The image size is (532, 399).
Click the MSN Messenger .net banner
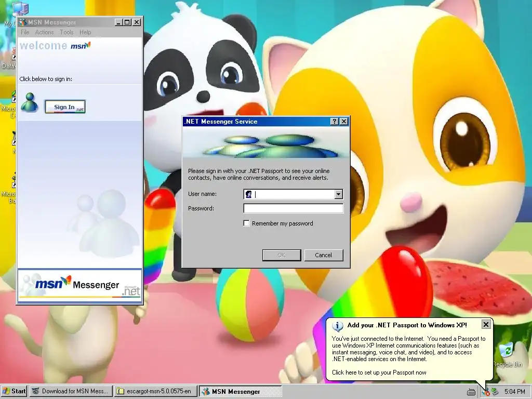click(x=79, y=286)
